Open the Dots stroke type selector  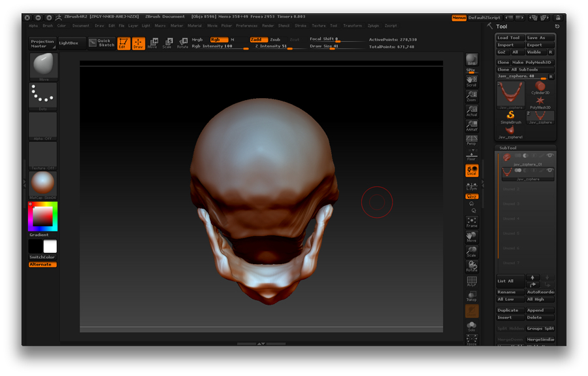pos(44,96)
